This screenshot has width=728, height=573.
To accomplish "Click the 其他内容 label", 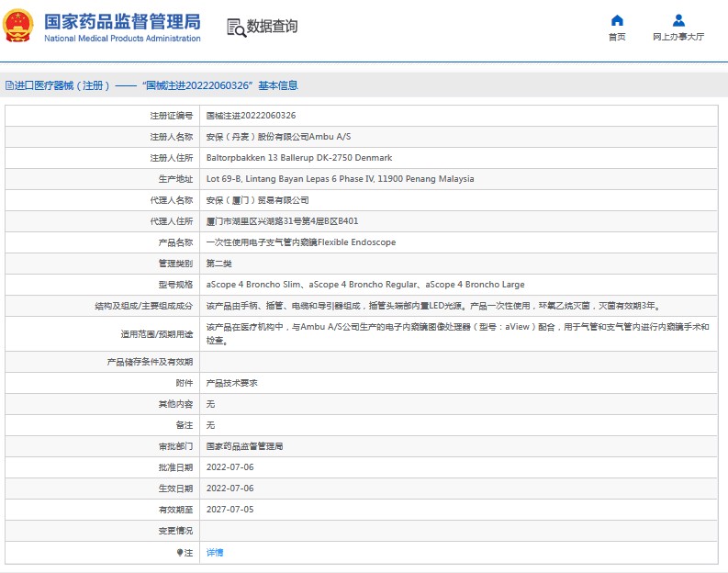I will coord(175,404).
